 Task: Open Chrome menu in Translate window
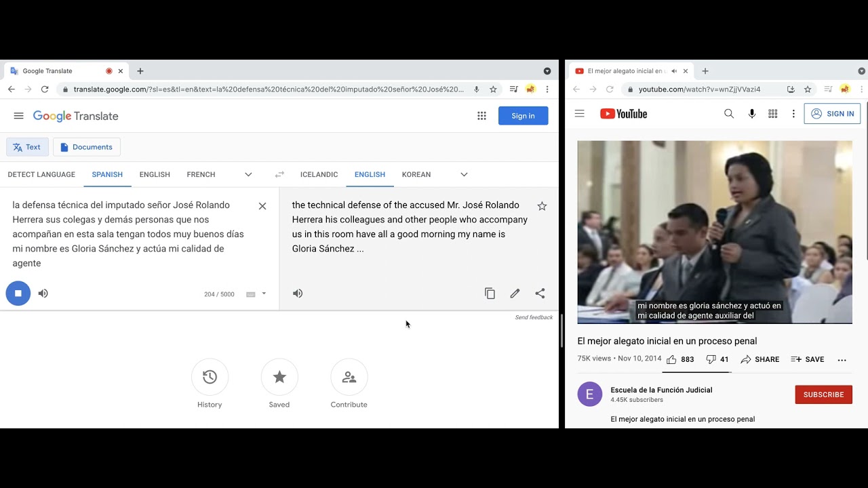tap(547, 89)
